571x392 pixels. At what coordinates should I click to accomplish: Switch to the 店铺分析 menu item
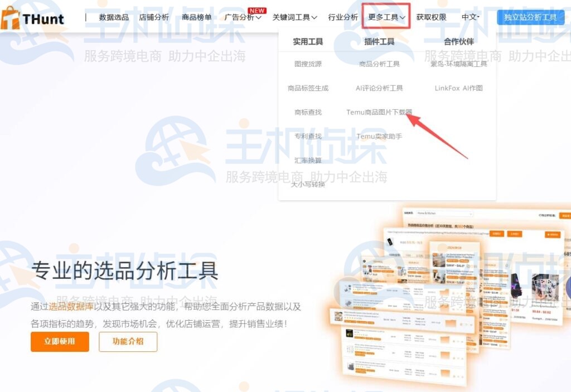coord(154,17)
